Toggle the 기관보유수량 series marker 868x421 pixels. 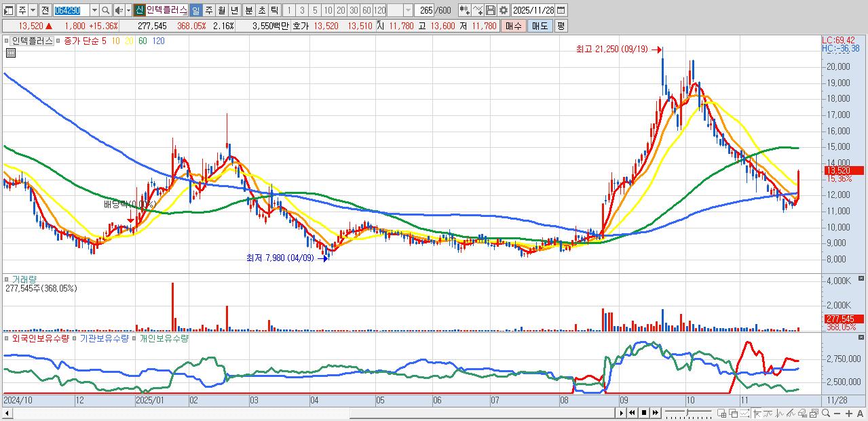click(75, 338)
